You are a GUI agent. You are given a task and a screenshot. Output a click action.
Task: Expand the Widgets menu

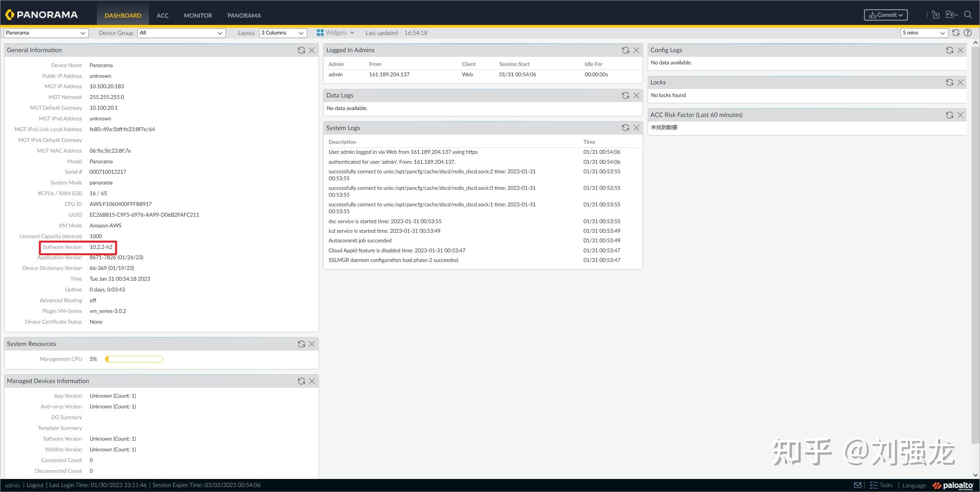(x=336, y=33)
